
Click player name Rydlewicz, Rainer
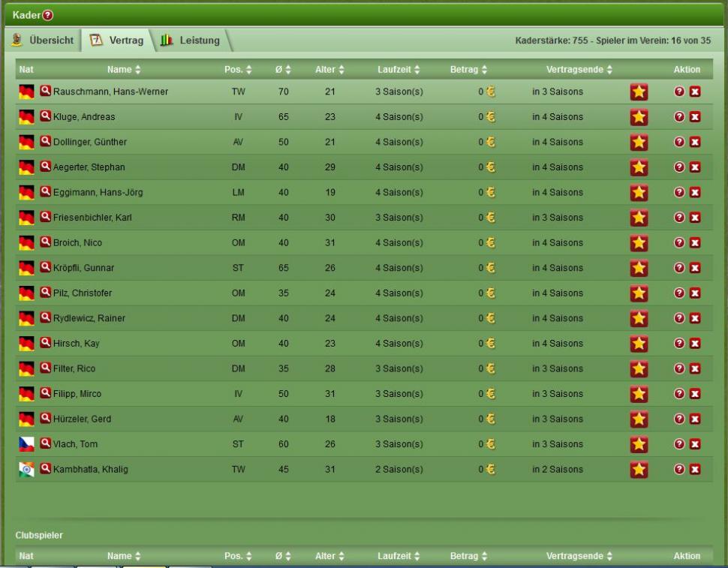click(x=89, y=318)
